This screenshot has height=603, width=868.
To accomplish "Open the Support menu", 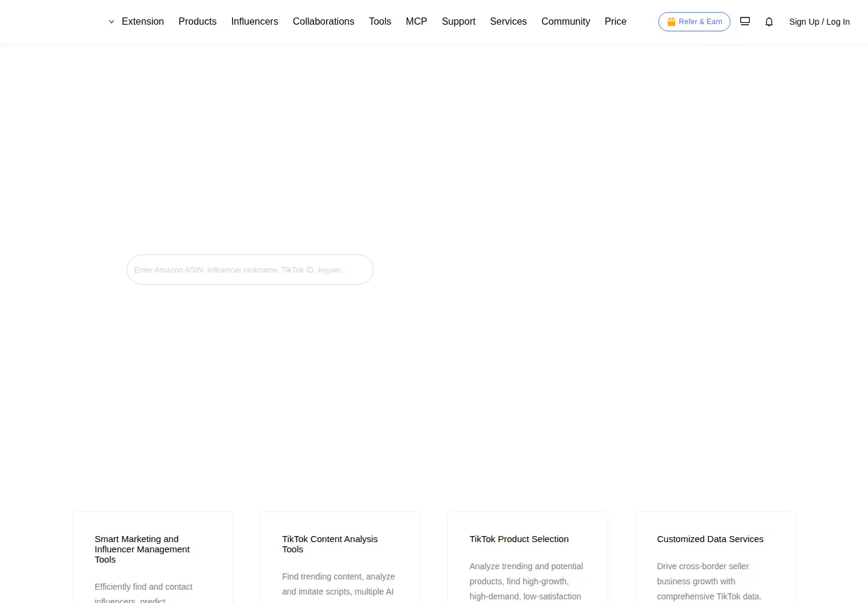I will (x=459, y=22).
